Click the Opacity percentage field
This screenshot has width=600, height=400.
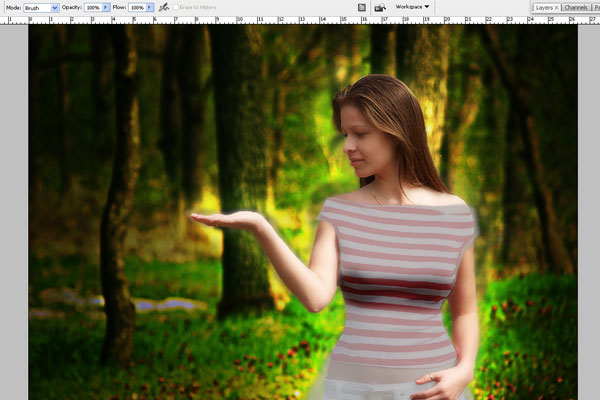(x=91, y=7)
